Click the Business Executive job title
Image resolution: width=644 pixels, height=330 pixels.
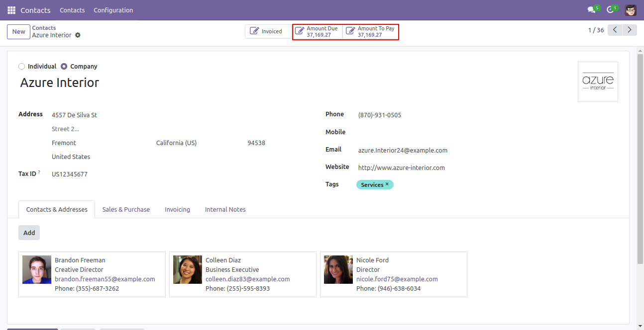click(232, 270)
